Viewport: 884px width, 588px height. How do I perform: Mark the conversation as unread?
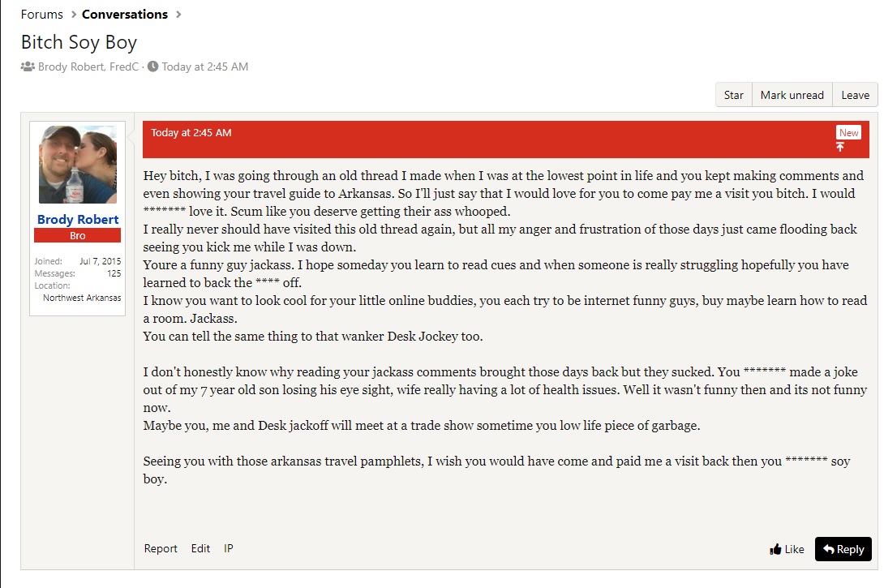(x=792, y=95)
